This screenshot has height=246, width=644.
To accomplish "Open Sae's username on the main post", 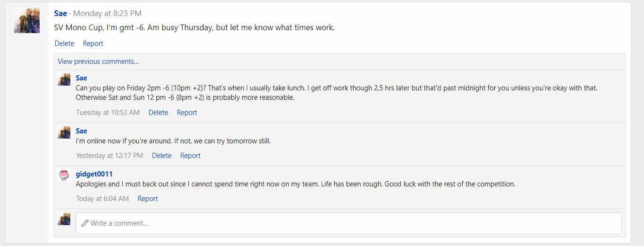I will [x=60, y=13].
